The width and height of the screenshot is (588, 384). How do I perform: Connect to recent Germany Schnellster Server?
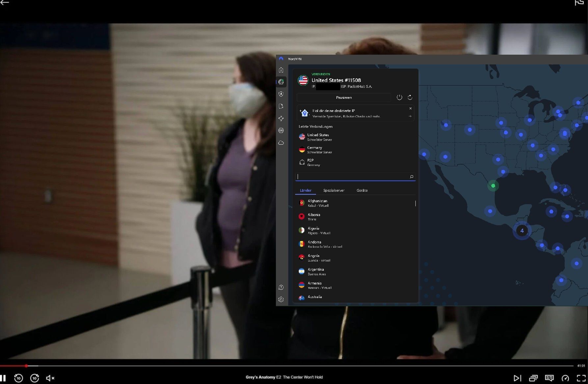tap(355, 150)
